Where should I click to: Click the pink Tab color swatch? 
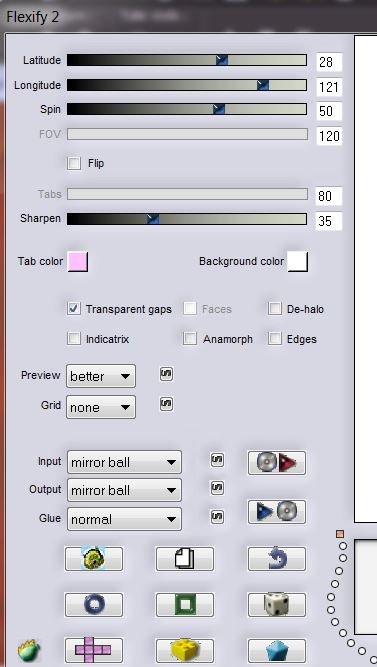coord(77,261)
